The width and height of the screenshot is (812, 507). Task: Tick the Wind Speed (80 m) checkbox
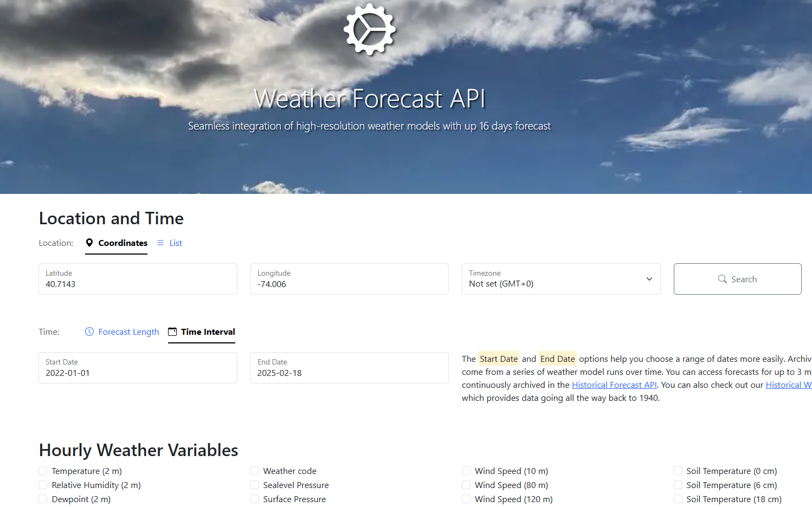coord(466,485)
